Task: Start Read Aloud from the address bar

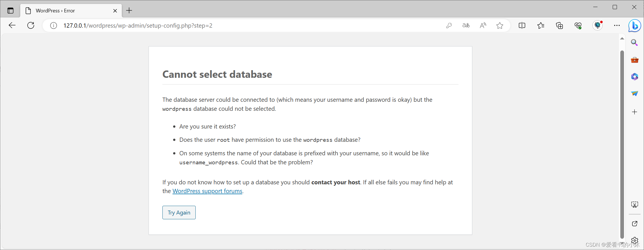Action: coord(483,26)
